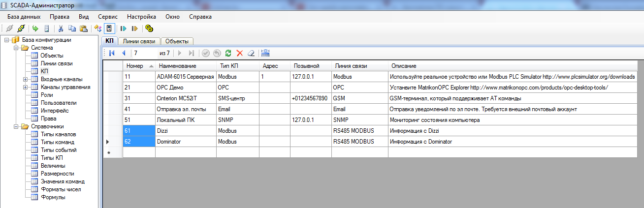Click the table auto-fit columns icon
The image size is (644, 208).
point(265,53)
